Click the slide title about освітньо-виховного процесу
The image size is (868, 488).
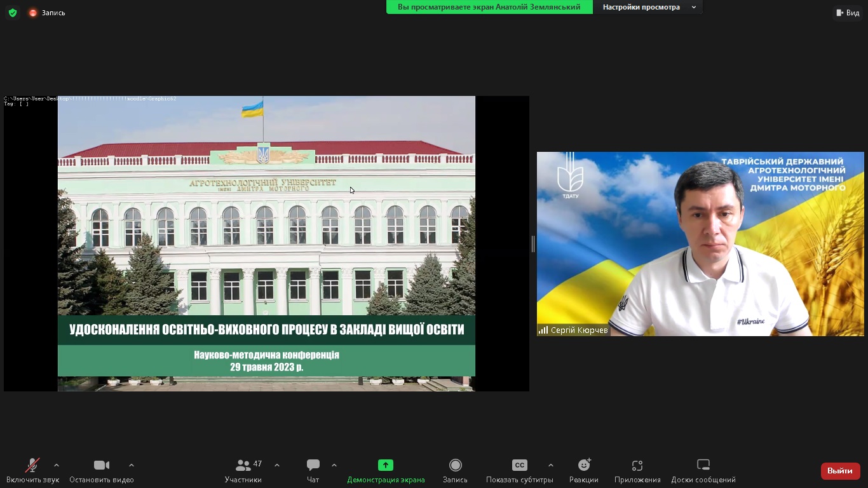(x=267, y=330)
